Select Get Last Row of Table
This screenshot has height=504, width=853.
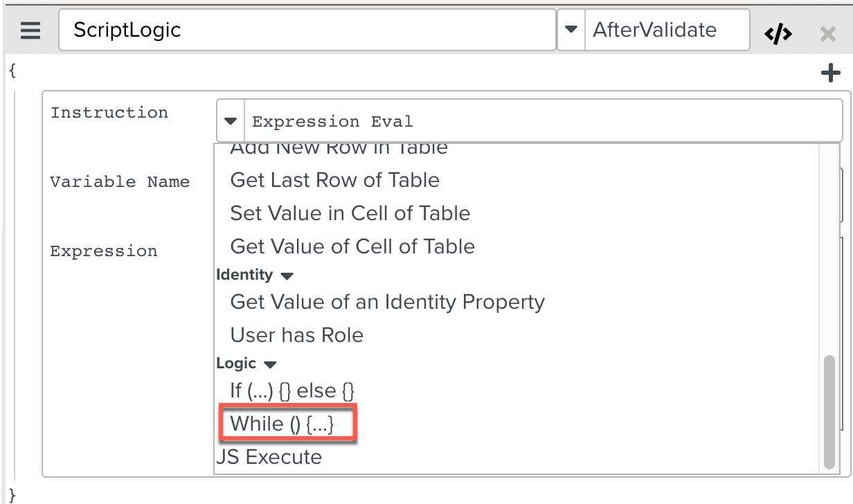(334, 180)
